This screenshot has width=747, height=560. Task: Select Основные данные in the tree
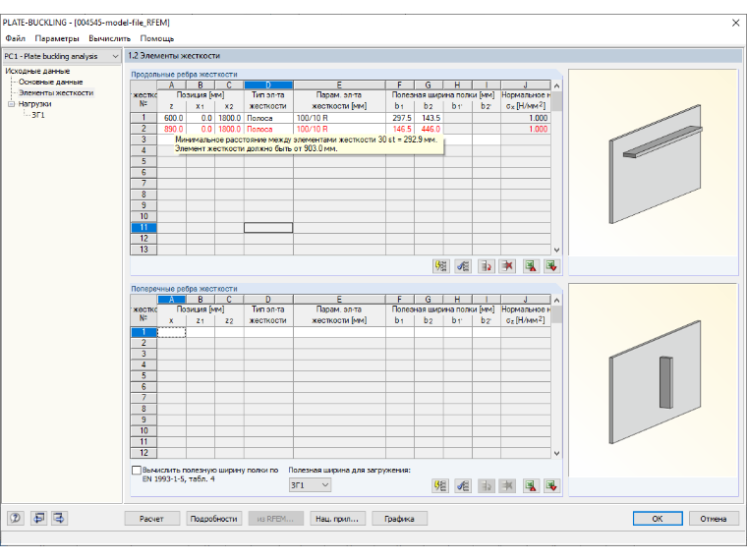(x=50, y=82)
